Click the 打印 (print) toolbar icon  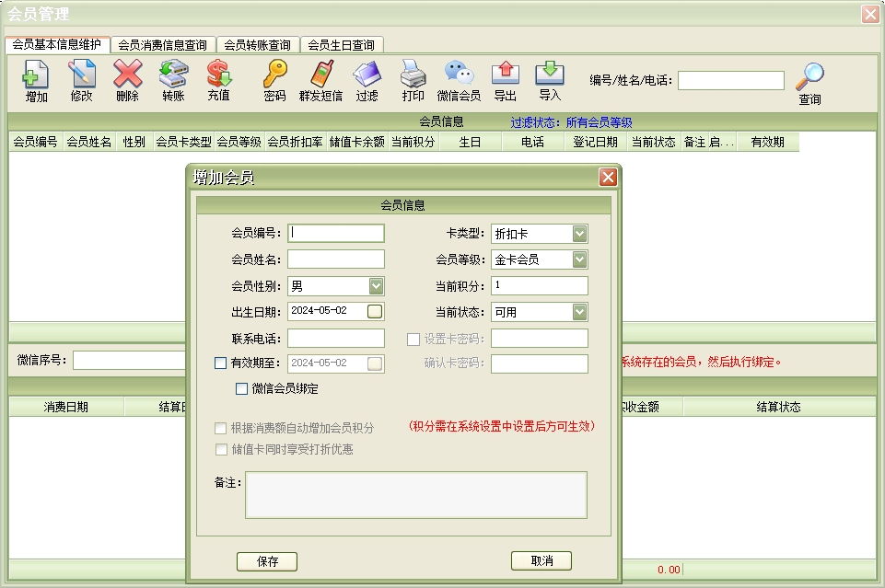point(413,75)
